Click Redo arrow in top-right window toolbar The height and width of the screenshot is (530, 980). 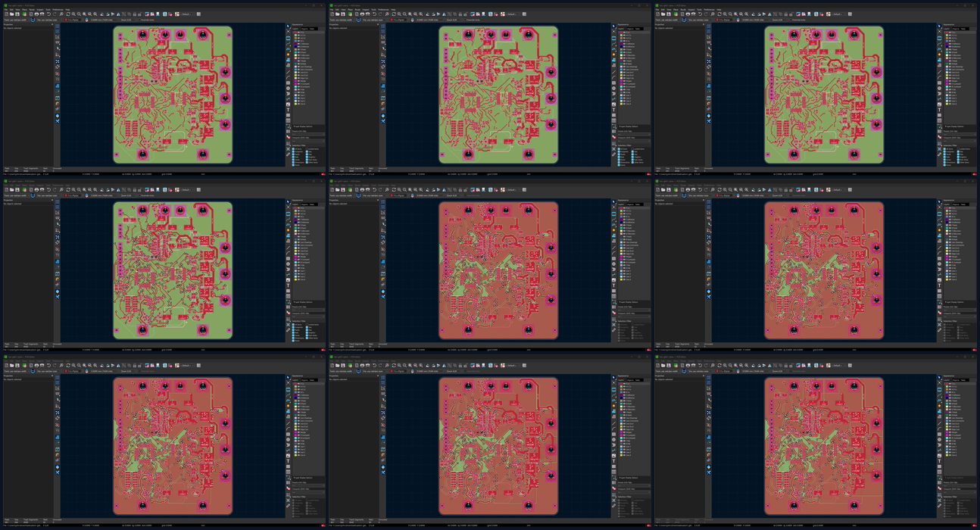point(706,14)
